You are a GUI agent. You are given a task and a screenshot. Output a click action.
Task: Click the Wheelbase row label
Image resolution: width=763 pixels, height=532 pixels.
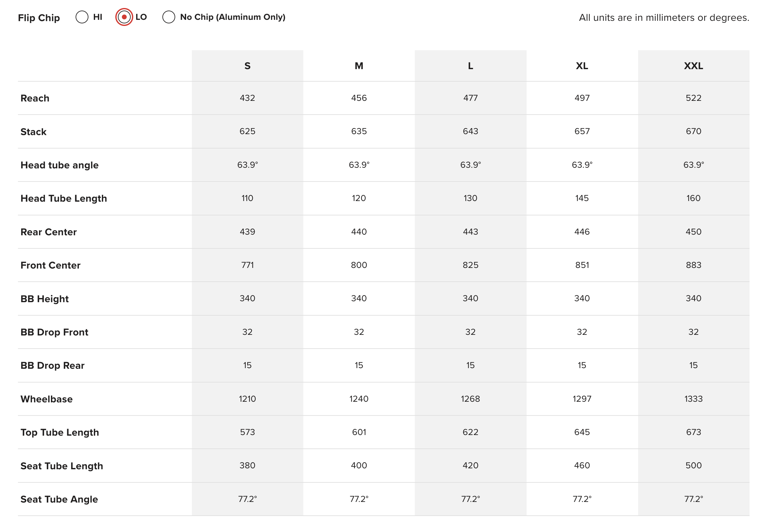pyautogui.click(x=46, y=399)
